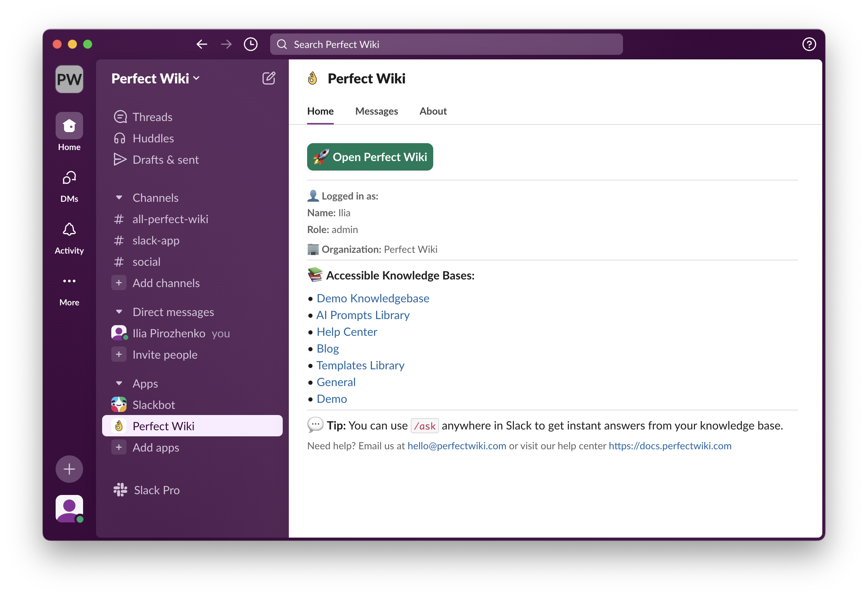Collapse the Direct messages section

[x=119, y=311]
